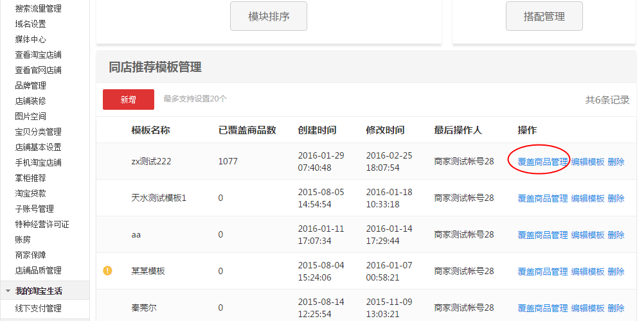This screenshot has height=321, width=644.
Task: Click the red 新增 button
Action: click(129, 100)
